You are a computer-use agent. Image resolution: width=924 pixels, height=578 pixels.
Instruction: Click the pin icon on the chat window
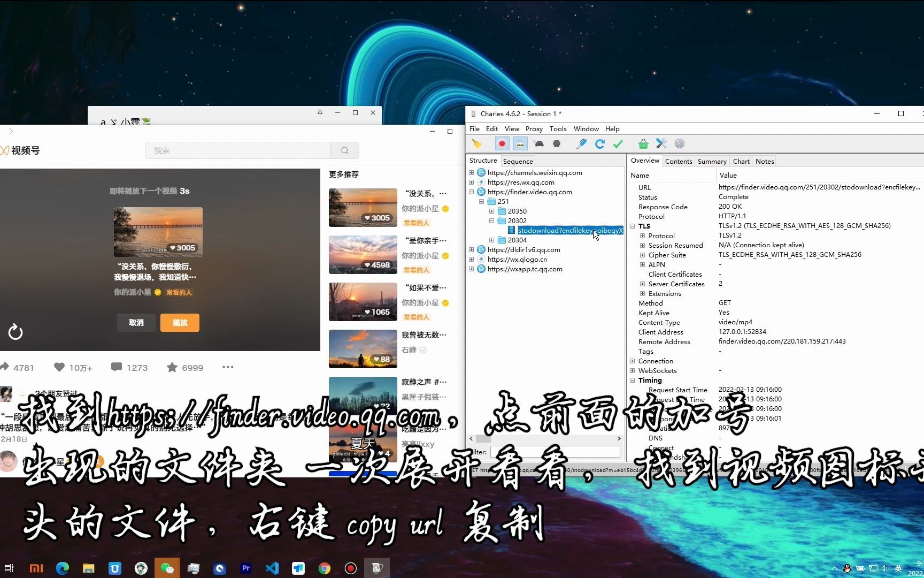320,113
